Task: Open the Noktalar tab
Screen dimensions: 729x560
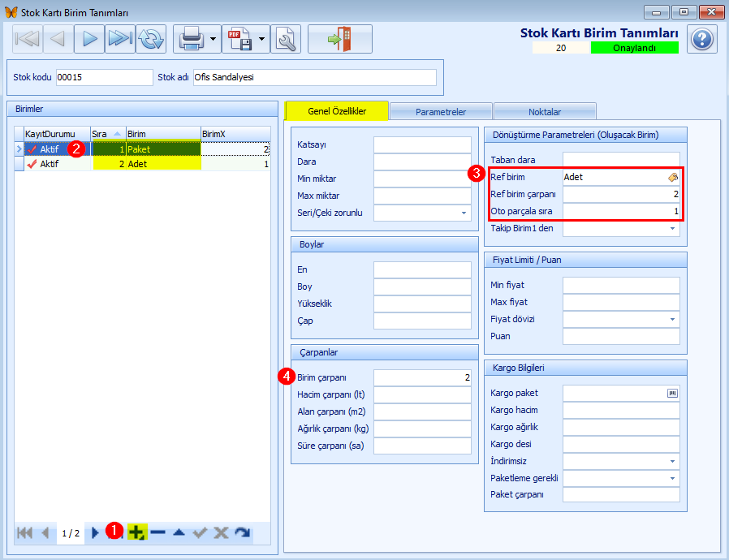Action: [545, 112]
